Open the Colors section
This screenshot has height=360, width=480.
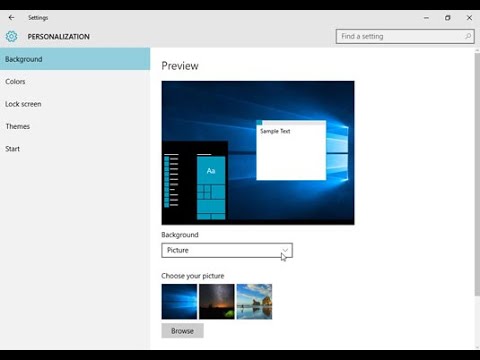pyautogui.click(x=75, y=81)
